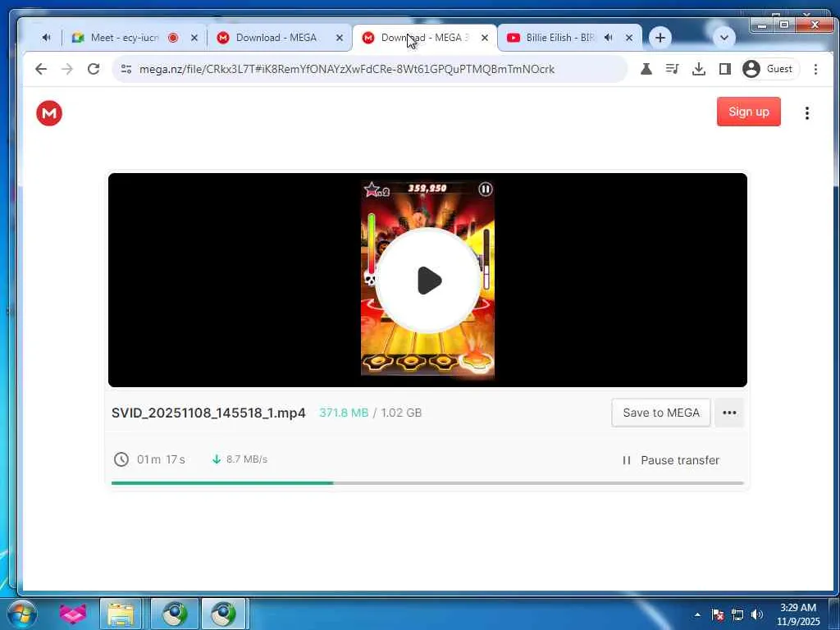Open MEGA page options menu beside Sign up
The width and height of the screenshot is (840, 630).
(807, 112)
